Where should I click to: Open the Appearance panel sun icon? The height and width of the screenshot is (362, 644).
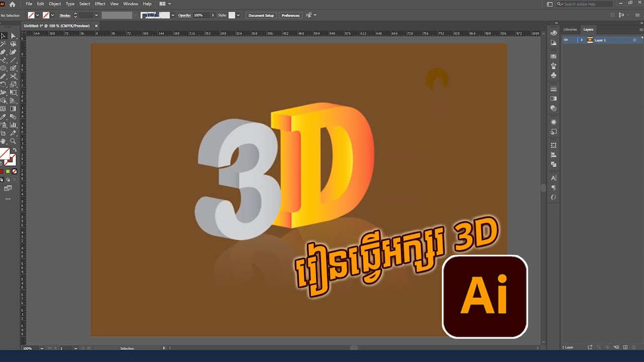coord(554,122)
